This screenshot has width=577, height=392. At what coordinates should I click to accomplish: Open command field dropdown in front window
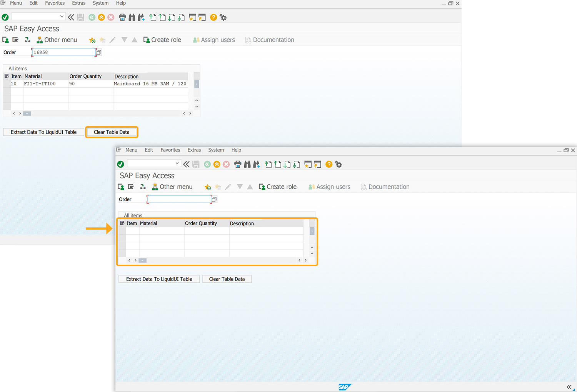click(177, 163)
